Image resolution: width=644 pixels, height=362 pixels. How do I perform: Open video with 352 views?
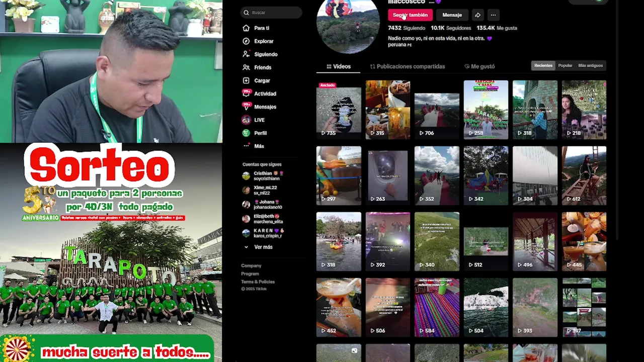click(437, 175)
